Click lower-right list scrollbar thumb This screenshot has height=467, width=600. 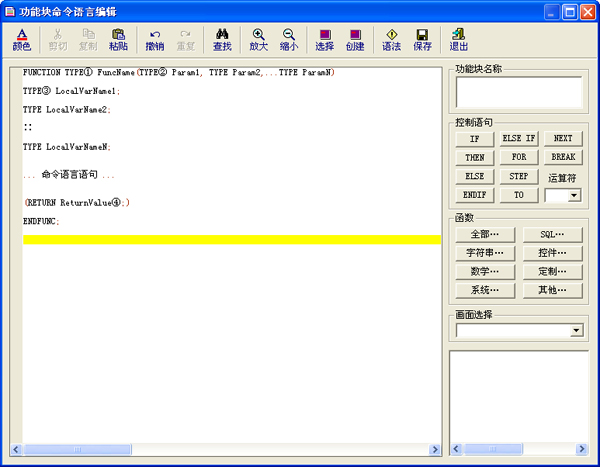[493, 449]
